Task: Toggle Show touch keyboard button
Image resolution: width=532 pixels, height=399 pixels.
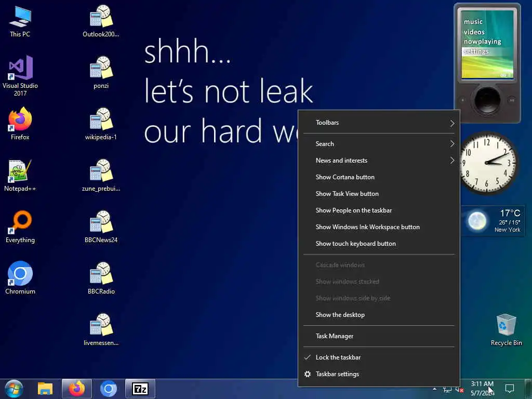Action: coord(379,244)
